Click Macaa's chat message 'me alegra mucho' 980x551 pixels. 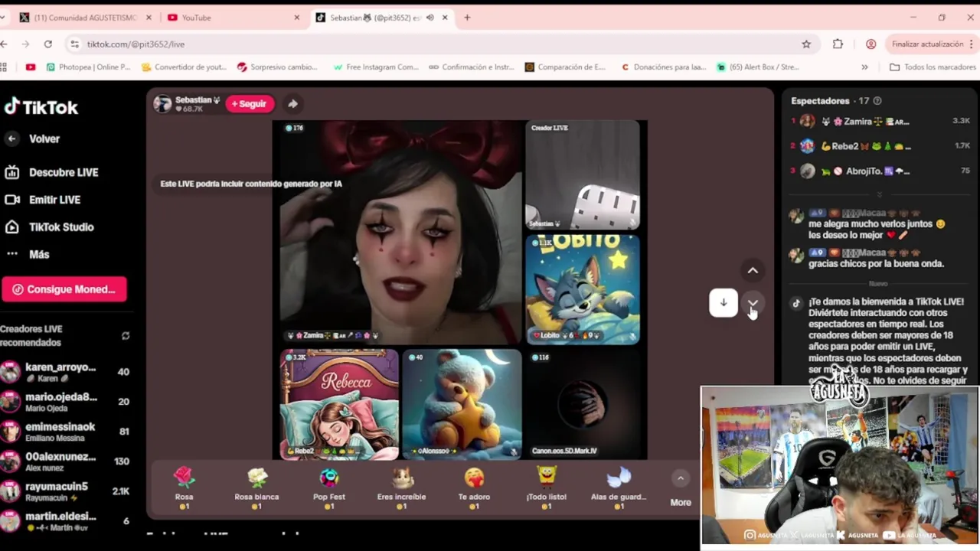877,230
